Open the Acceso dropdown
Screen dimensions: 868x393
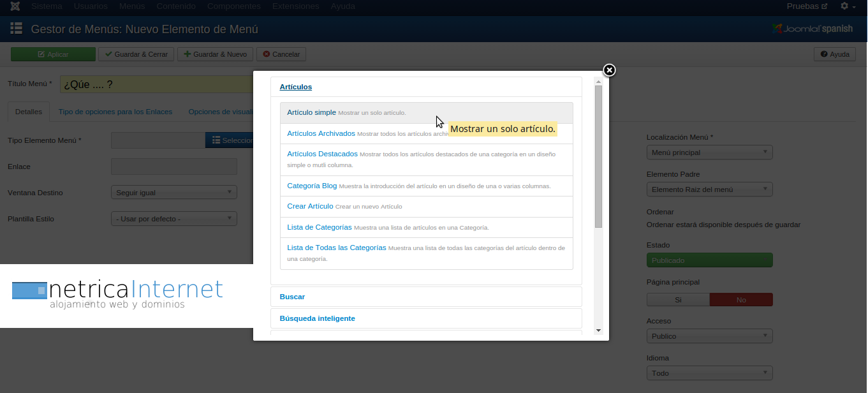click(709, 336)
